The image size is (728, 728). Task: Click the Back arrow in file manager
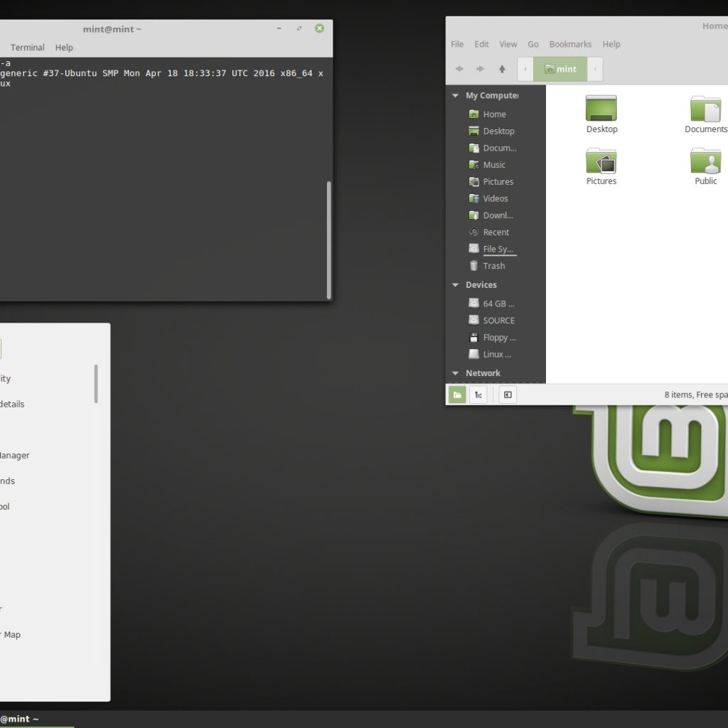(x=459, y=69)
